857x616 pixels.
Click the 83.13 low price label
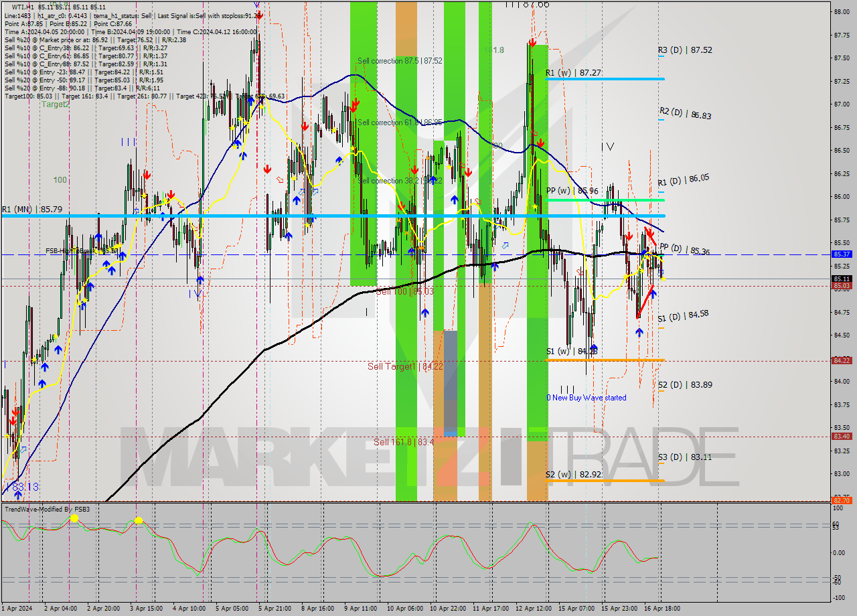[25, 487]
